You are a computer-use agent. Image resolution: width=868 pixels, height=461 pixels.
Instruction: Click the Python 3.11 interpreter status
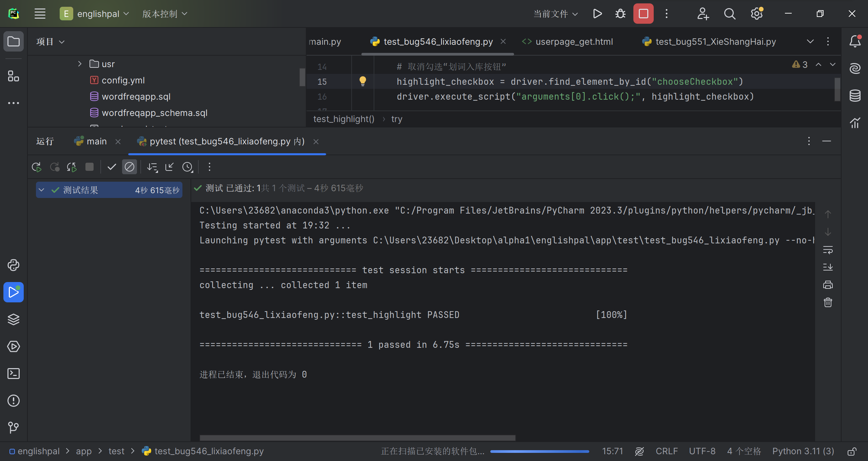tap(803, 451)
